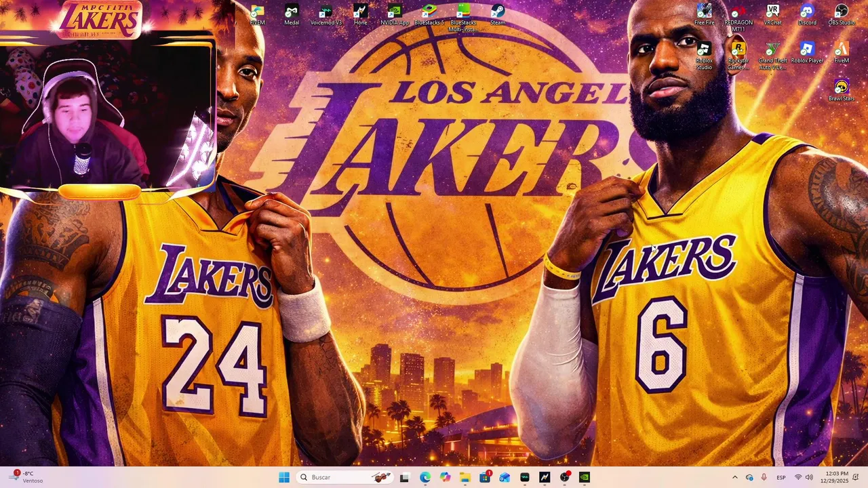Open Steam desktop shortcut
This screenshot has height=488, width=868.
[498, 15]
